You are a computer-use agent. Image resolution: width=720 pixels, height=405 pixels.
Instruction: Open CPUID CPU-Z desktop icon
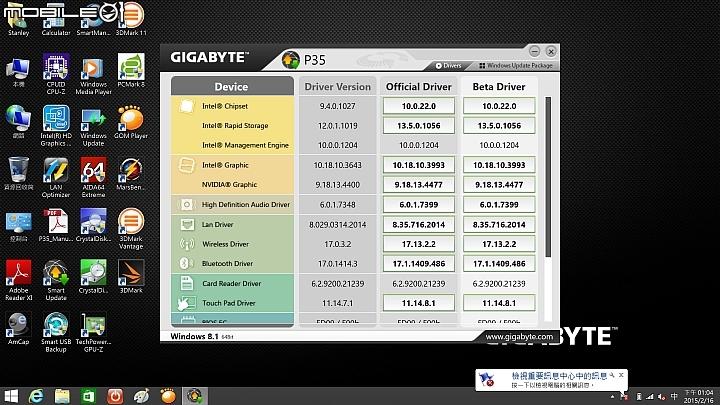tap(56, 73)
